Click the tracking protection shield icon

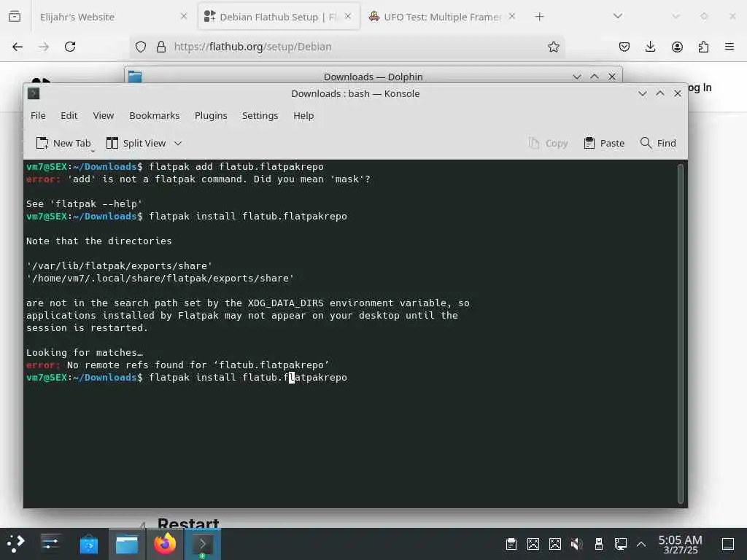coord(141,47)
